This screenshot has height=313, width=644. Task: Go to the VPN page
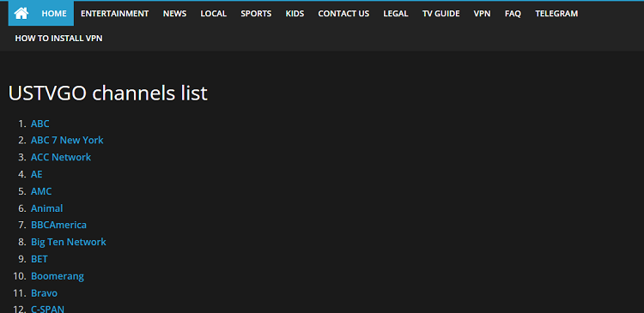click(x=483, y=14)
